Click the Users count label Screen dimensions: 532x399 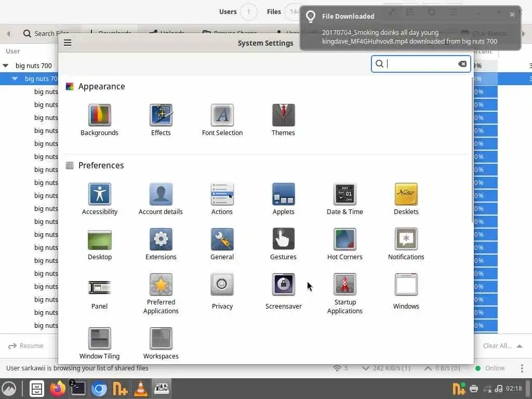click(x=228, y=12)
